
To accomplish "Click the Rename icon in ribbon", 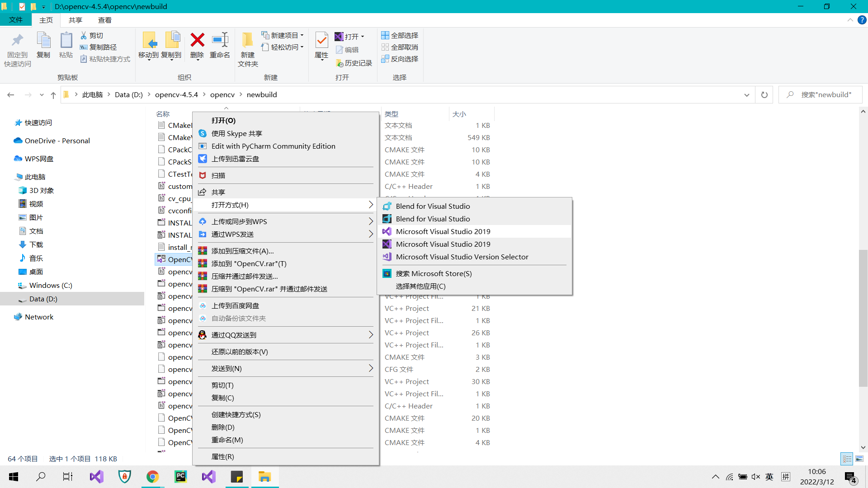I will 220,40.
